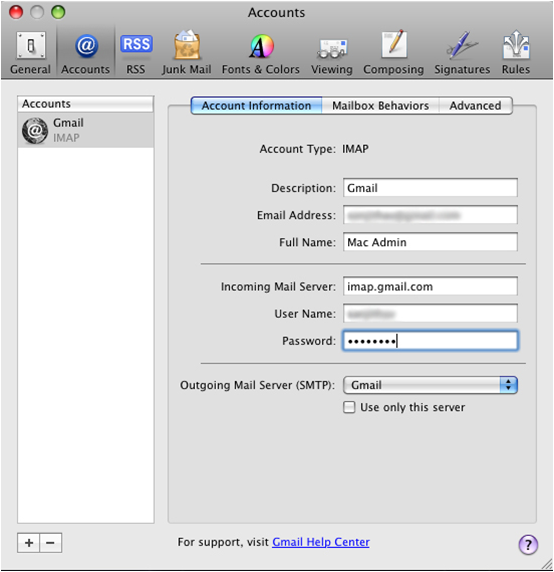The height and width of the screenshot is (572, 554).
Task: Click into the Incoming Mail Server field
Action: point(430,286)
